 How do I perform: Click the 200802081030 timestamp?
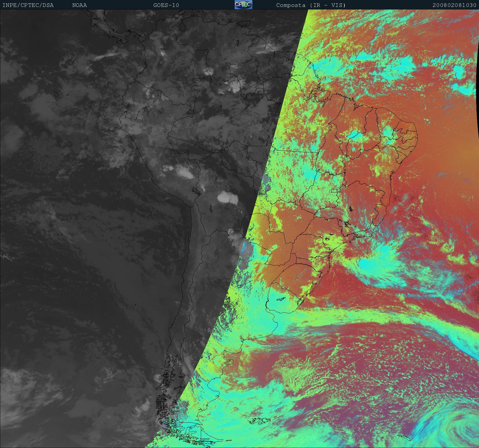point(454,5)
